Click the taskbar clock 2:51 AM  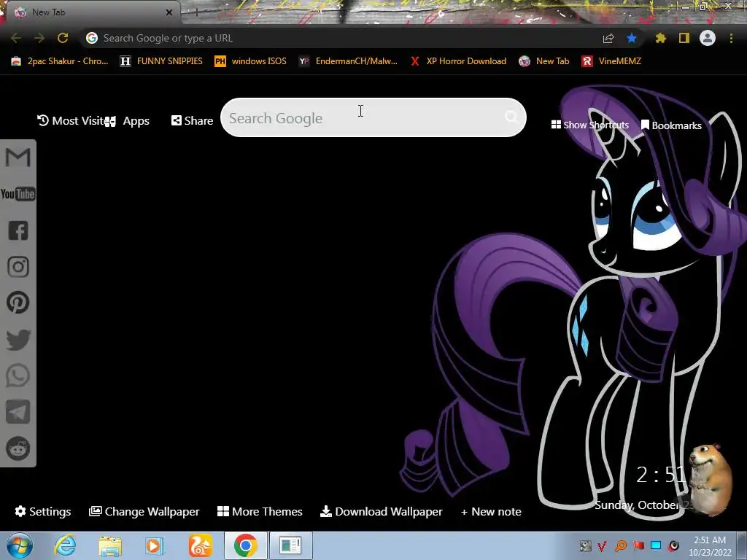(x=710, y=546)
